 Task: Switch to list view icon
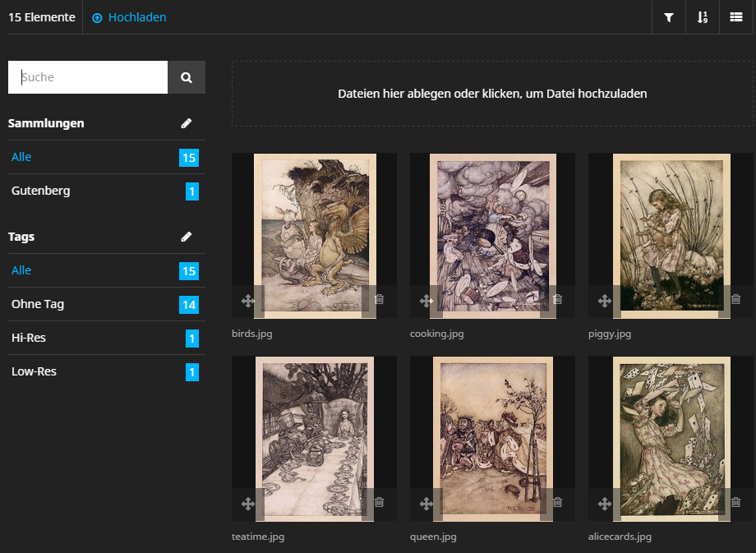click(x=735, y=17)
